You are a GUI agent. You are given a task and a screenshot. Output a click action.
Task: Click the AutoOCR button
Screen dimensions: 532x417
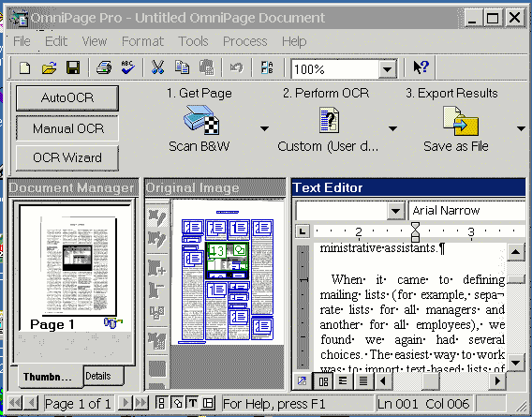[x=67, y=97]
